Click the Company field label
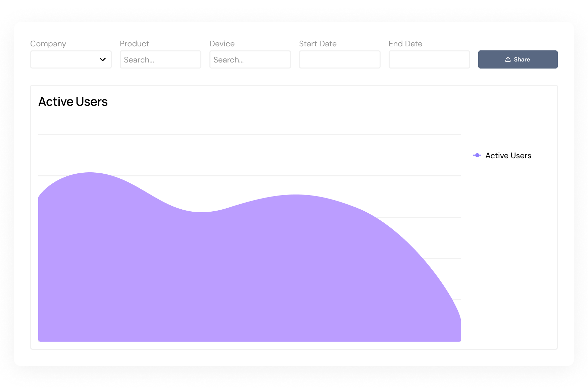 click(x=48, y=44)
